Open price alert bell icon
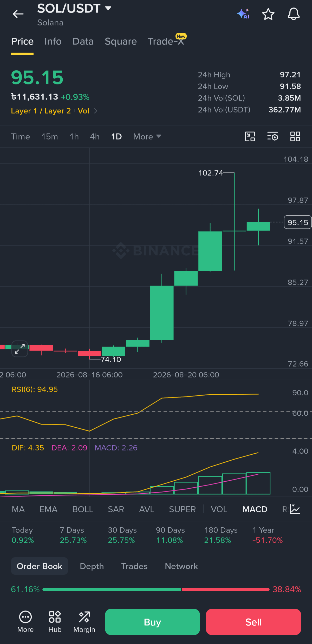Screen dimensions: 312x644 294,14
